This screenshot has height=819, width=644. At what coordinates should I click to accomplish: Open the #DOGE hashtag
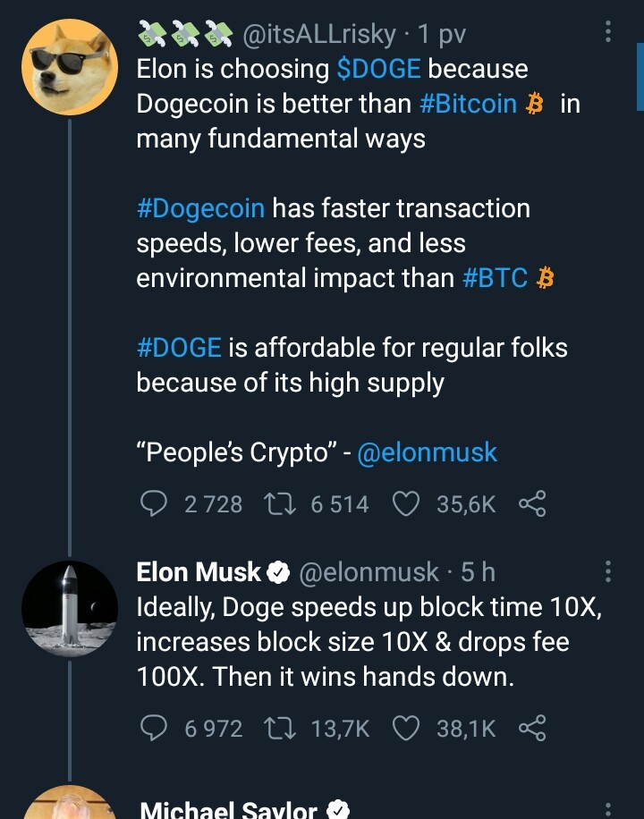click(x=180, y=348)
